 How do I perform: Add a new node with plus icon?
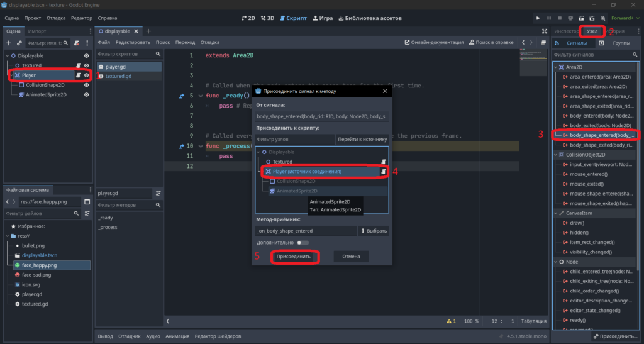pos(9,43)
